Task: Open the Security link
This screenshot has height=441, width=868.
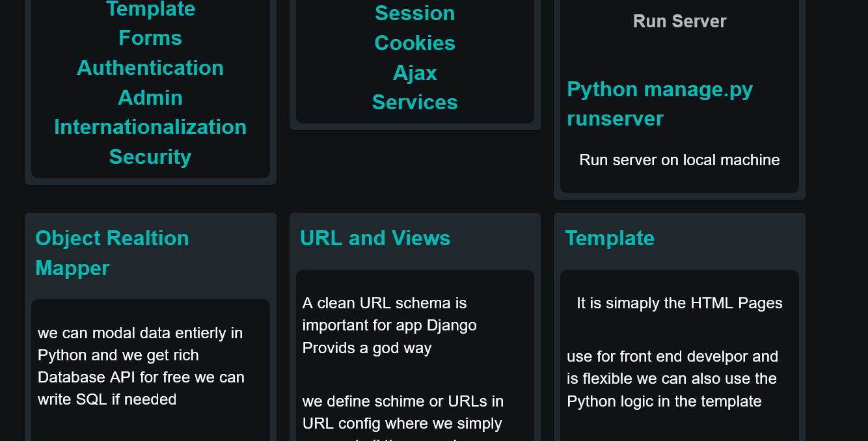Action: [150, 157]
